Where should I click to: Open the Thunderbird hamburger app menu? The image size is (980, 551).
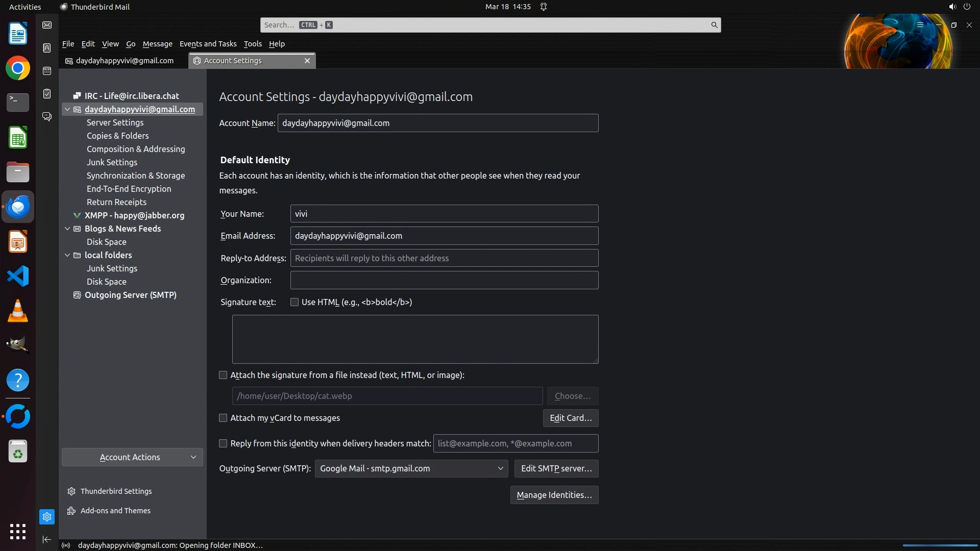point(920,25)
